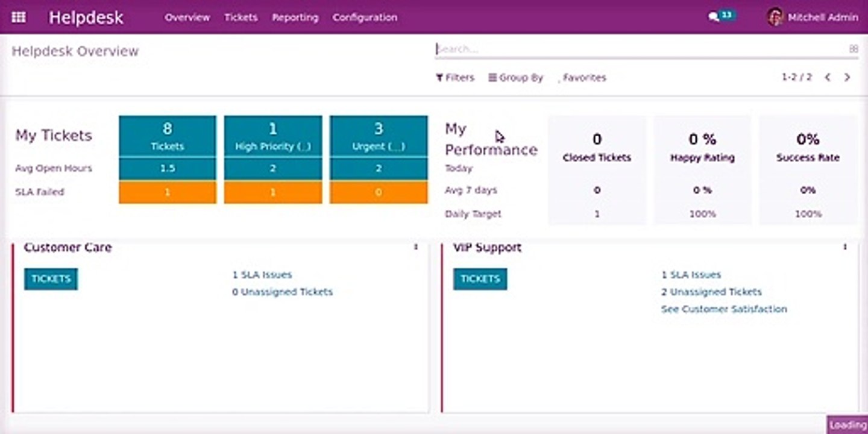
Task: Click Daily Target value 1 under Closed Tickets
Action: point(597,214)
